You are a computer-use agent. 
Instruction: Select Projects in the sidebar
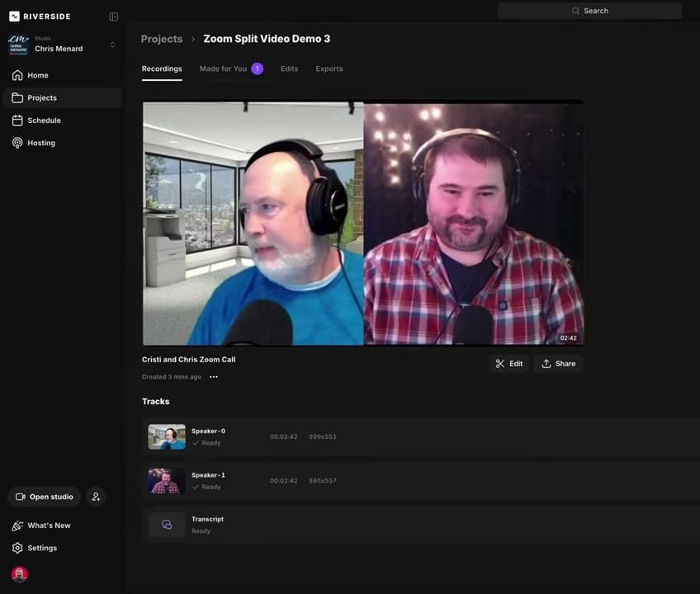click(x=63, y=97)
